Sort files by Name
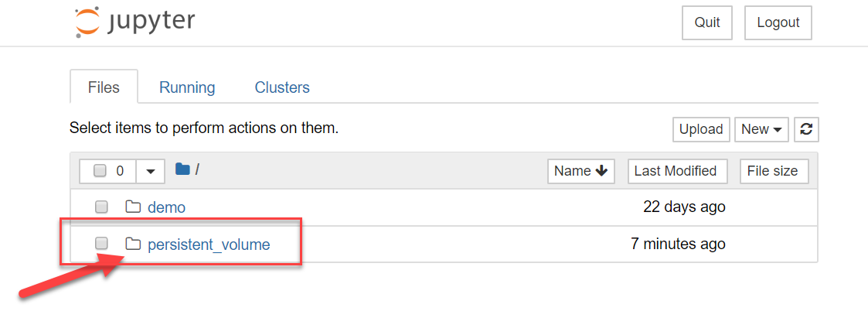 581,171
